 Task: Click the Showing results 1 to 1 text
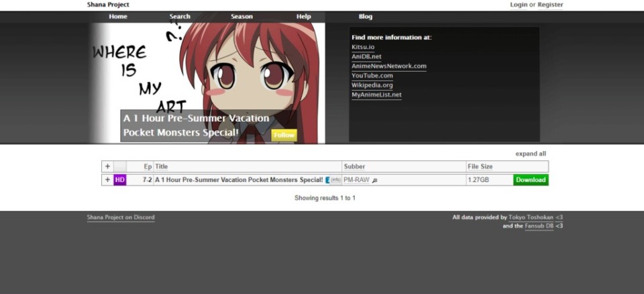(325, 198)
